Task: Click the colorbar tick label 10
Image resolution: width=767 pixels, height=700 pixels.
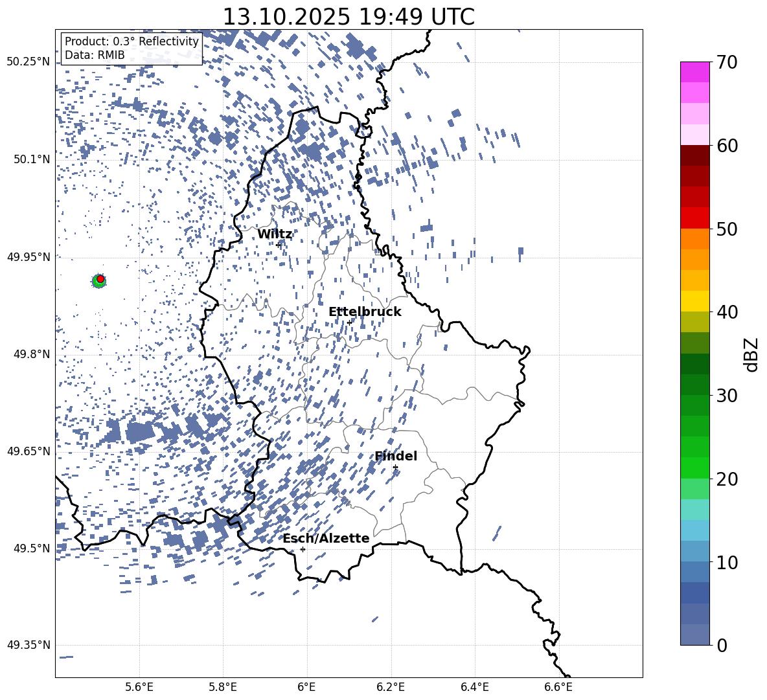Action: (x=727, y=562)
